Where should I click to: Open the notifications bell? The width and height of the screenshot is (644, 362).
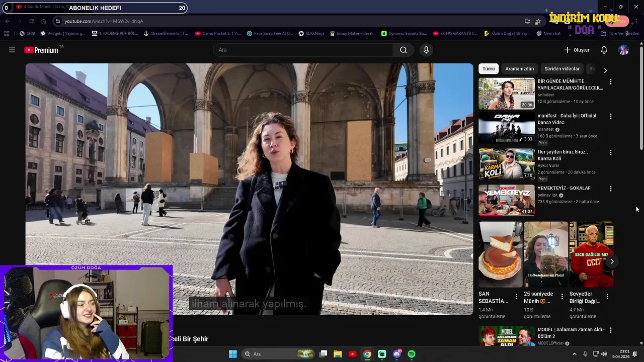604,50
